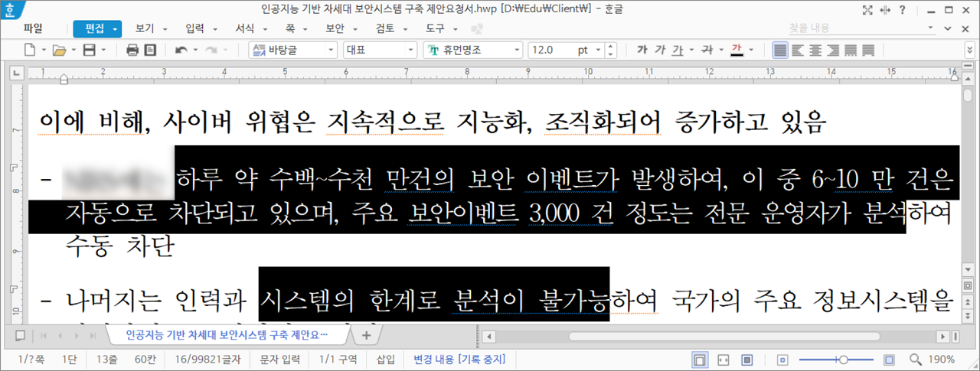
Task: Select center alignment
Action: pos(815,50)
